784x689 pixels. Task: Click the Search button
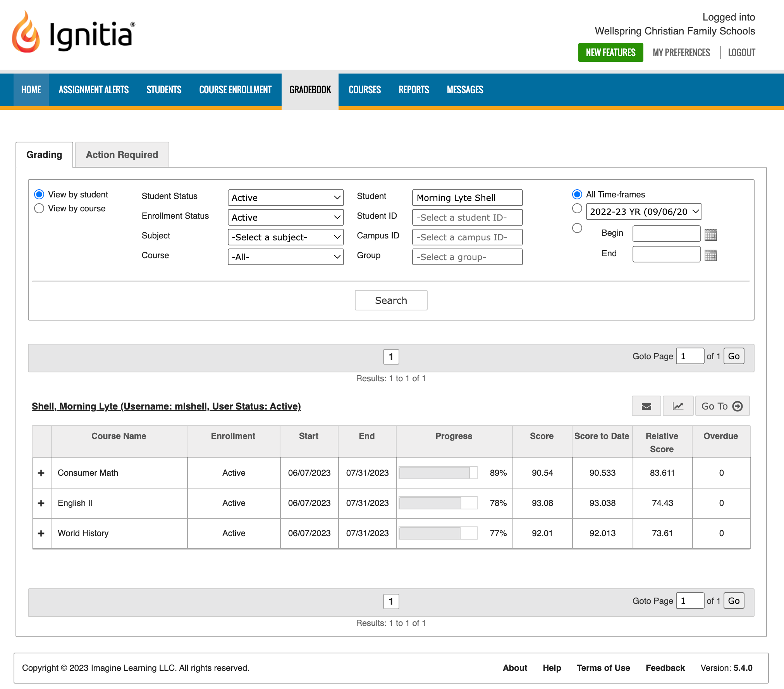pyautogui.click(x=391, y=300)
